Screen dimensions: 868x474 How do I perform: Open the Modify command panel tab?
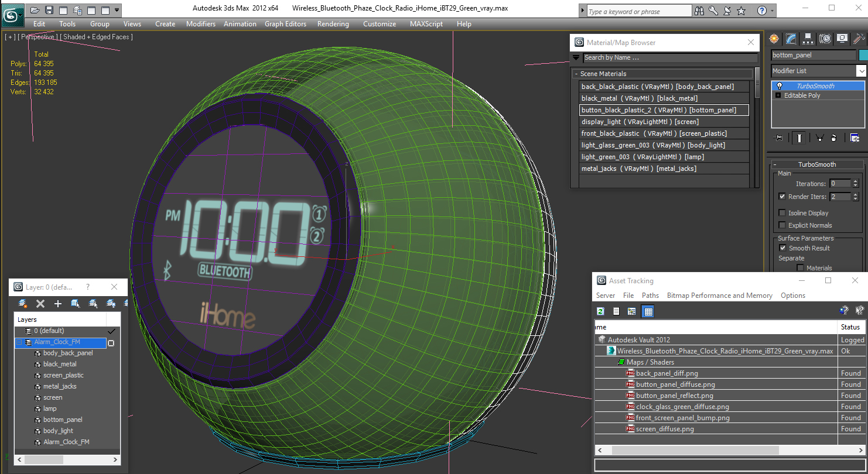[791, 39]
